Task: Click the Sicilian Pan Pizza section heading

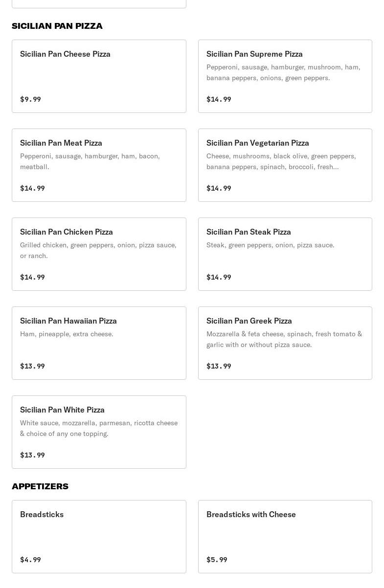Action: (57, 26)
